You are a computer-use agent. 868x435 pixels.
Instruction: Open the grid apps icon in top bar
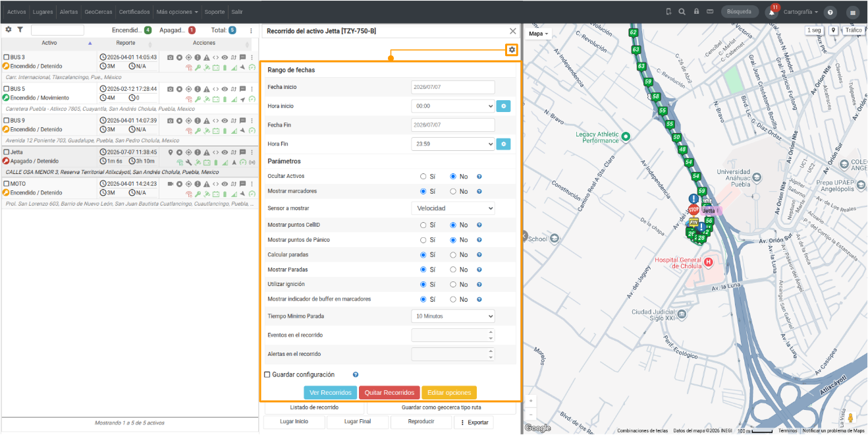(x=853, y=12)
